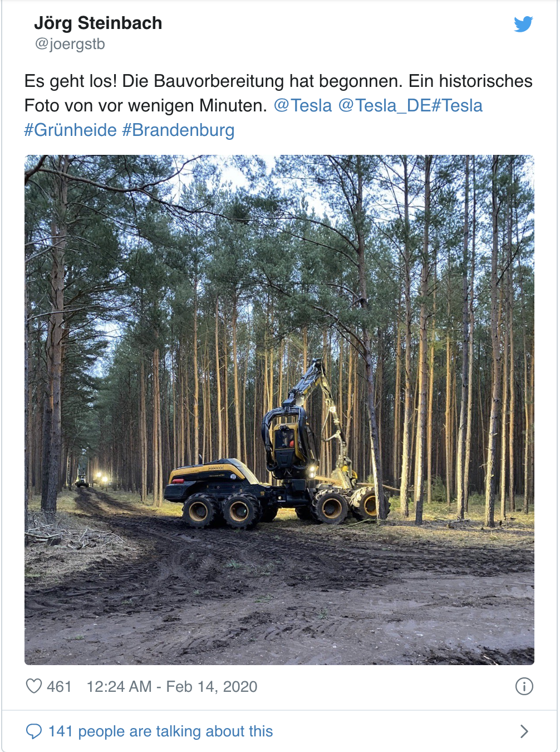This screenshot has height=752, width=560.
Task: Click '141 people are talking about this'
Action: point(160,731)
